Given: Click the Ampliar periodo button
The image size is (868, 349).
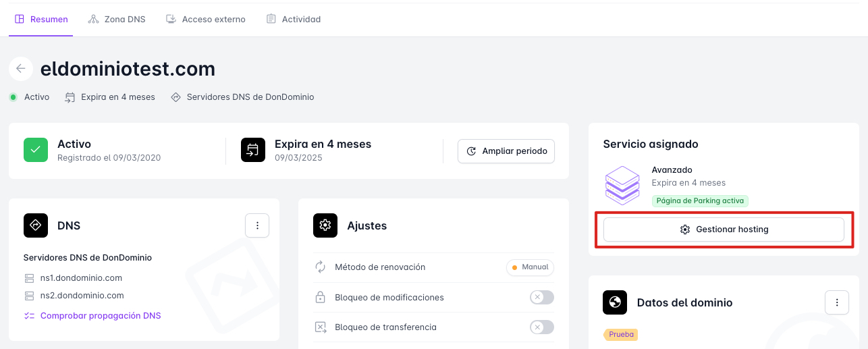Looking at the screenshot, I should click(506, 151).
